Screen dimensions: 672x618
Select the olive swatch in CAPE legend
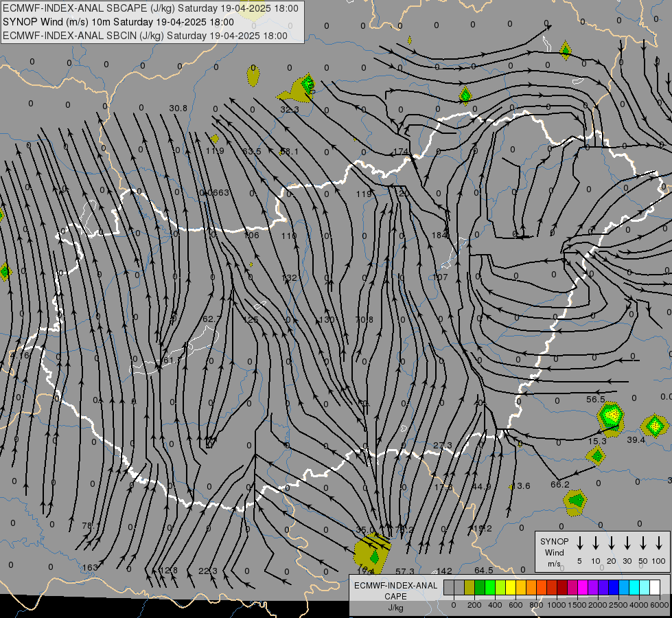pyautogui.click(x=470, y=587)
